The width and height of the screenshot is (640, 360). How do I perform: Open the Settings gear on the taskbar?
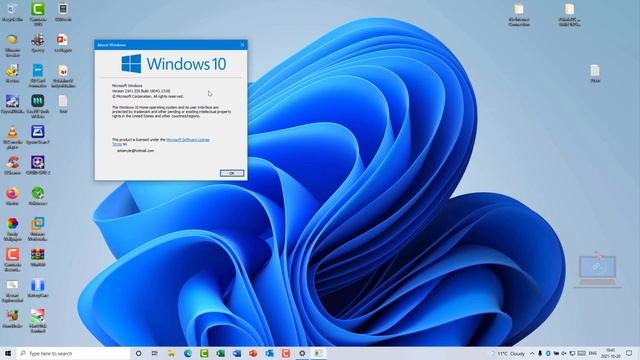pos(302,353)
